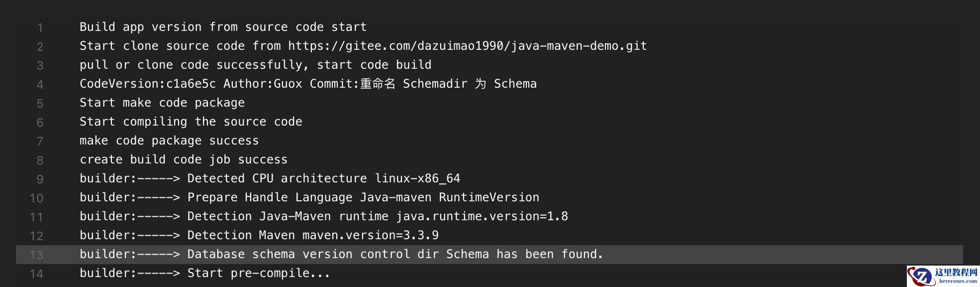The height and width of the screenshot is (287, 980).
Task: Select "Start compiling the source code" line
Action: [191, 122]
